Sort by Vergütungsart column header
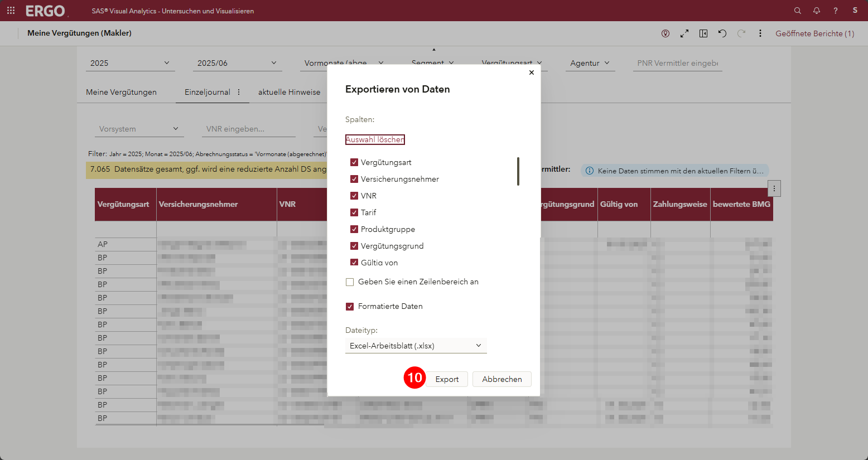The image size is (868, 460). tap(126, 204)
